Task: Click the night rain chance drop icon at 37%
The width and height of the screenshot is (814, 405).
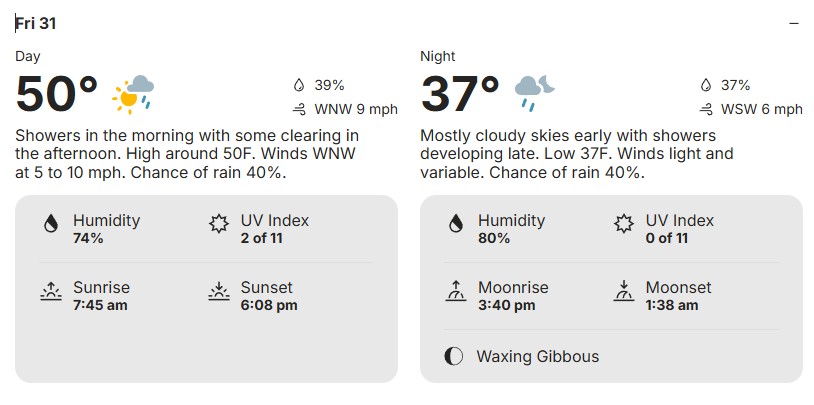Action: pos(704,86)
